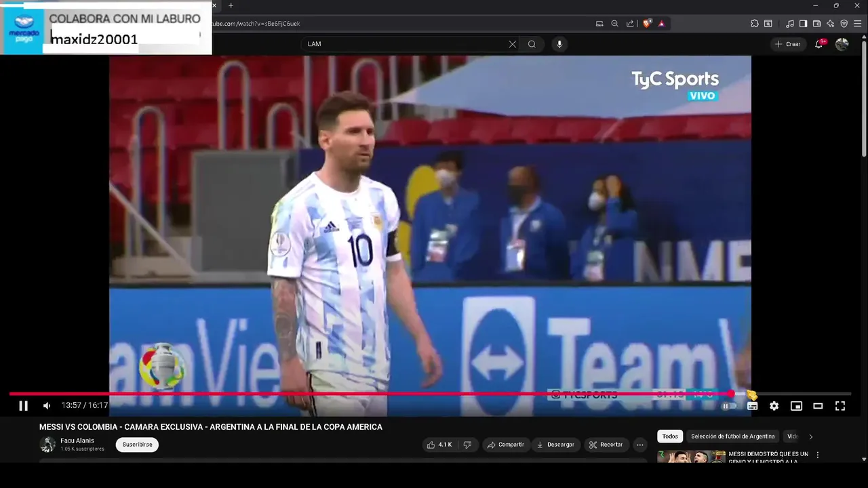This screenshot has width=868, height=488.
Task: Click the 1.05 K suscriptores text
Action: pyautogui.click(x=83, y=449)
